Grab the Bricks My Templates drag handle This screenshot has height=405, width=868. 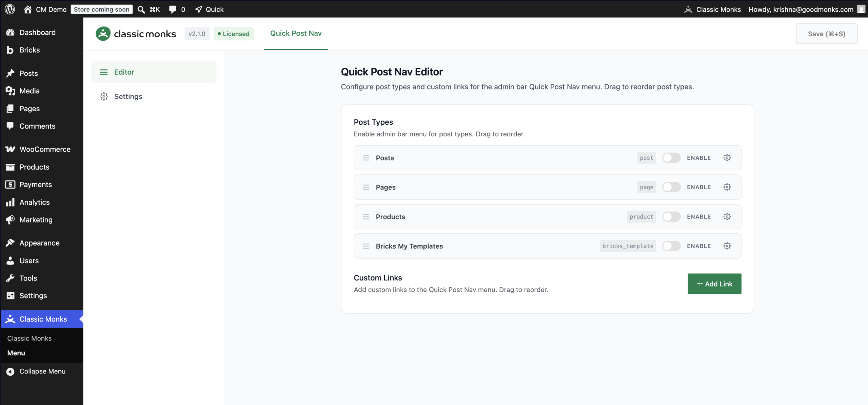point(366,246)
